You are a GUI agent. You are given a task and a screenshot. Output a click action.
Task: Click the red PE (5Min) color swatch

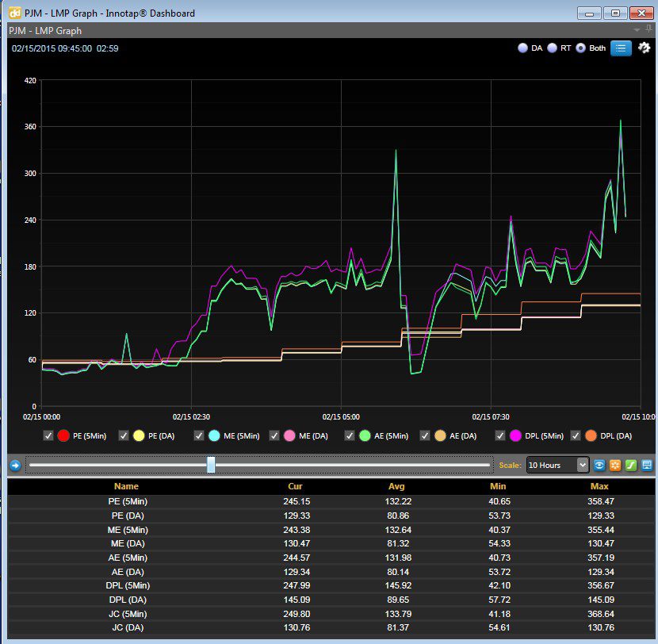pyautogui.click(x=63, y=435)
